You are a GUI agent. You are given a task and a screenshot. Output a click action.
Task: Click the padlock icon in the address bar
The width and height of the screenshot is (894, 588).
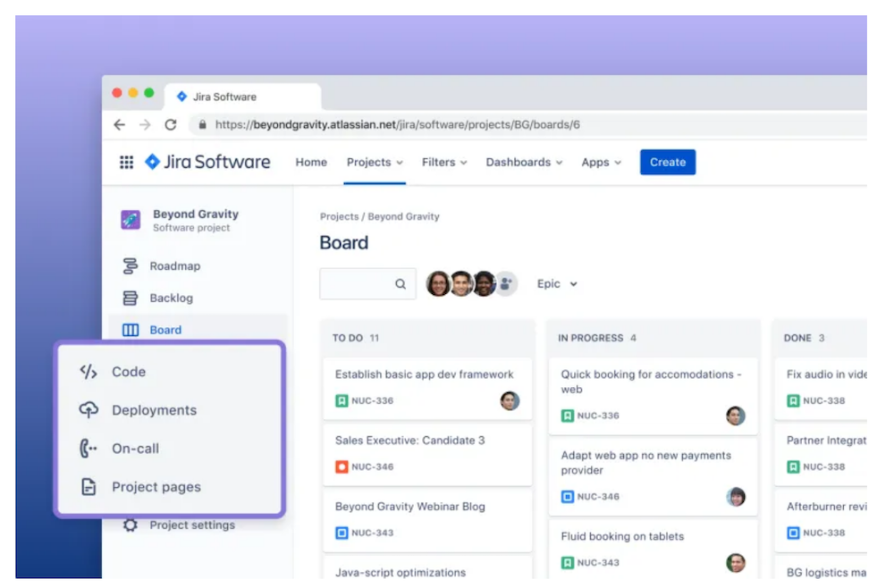tap(202, 125)
